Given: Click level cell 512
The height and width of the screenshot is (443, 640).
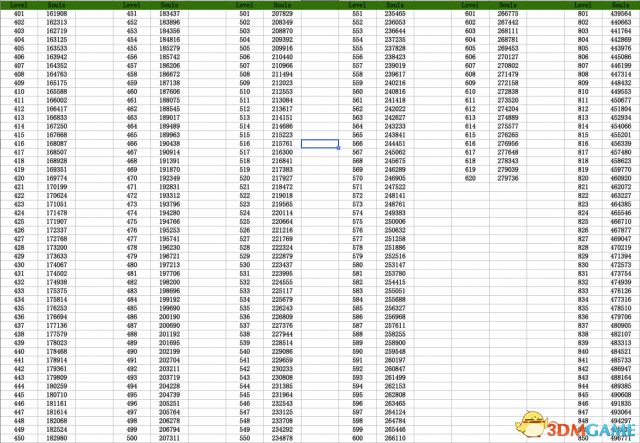Looking at the screenshot, I should 244,109.
